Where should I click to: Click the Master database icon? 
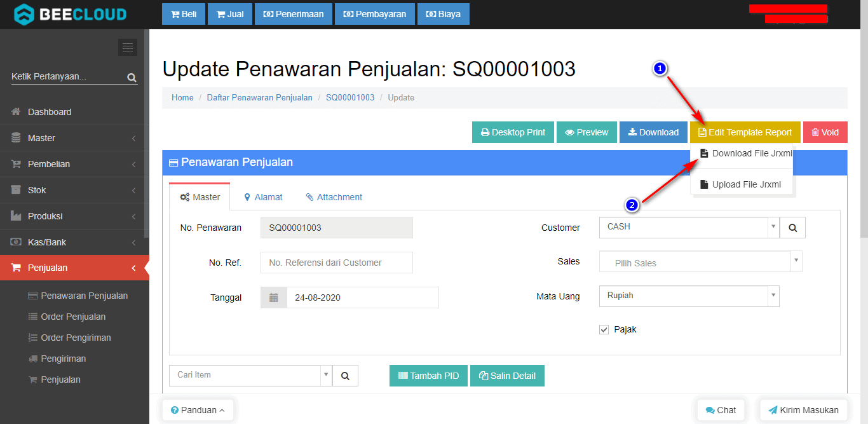click(x=17, y=138)
